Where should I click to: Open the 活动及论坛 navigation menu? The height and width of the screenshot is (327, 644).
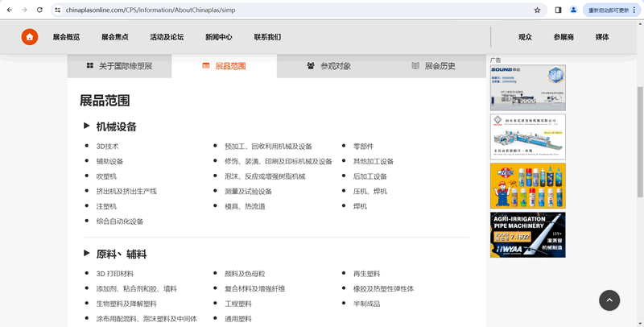pos(167,37)
